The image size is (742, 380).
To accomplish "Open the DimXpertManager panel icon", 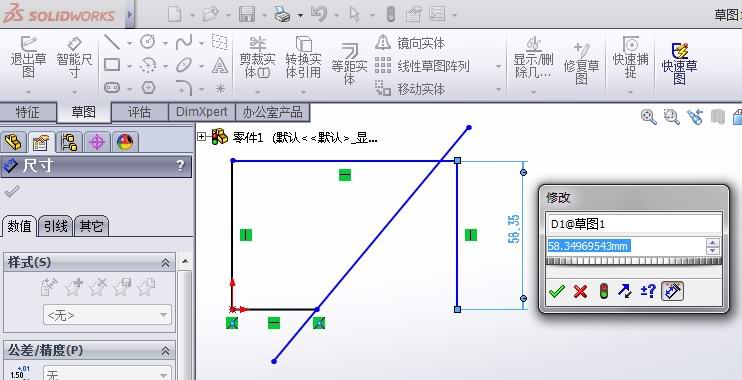I will pyautogui.click(x=97, y=142).
